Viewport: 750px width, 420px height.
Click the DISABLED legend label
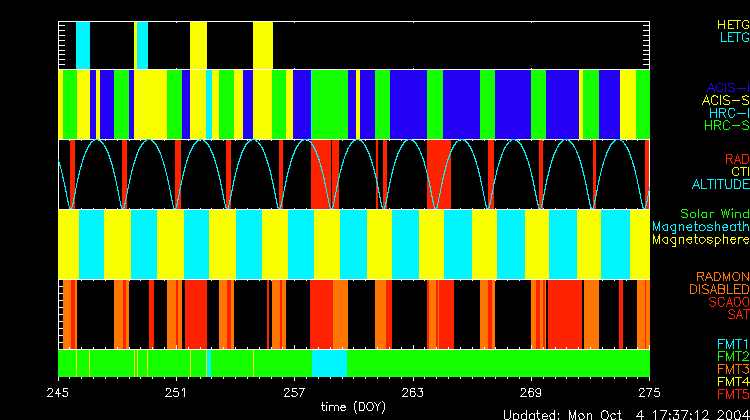point(717,289)
